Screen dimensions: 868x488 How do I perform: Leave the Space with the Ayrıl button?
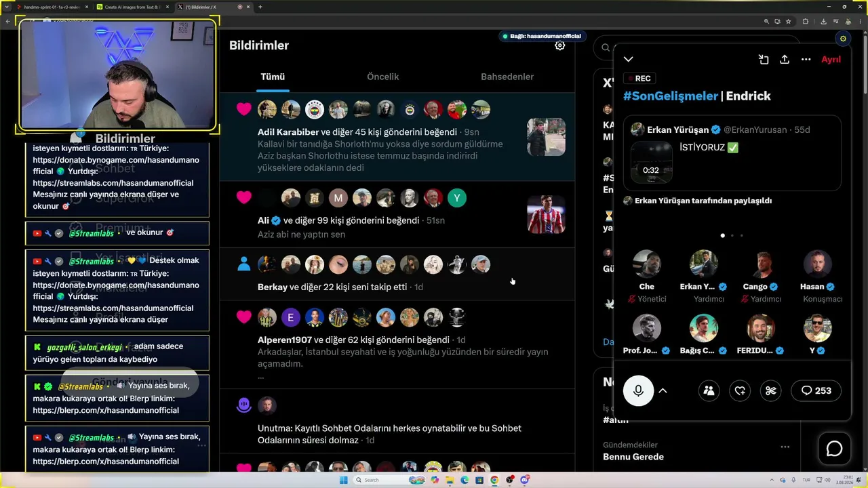(831, 60)
